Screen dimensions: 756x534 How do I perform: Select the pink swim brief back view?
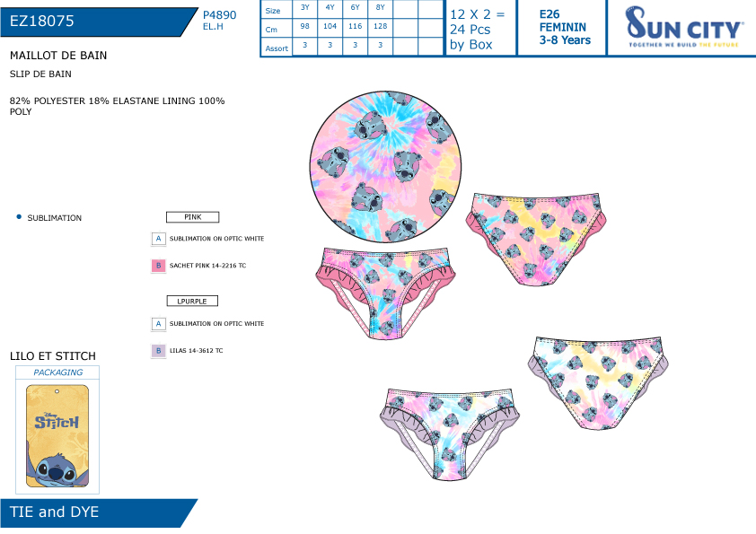pos(536,239)
